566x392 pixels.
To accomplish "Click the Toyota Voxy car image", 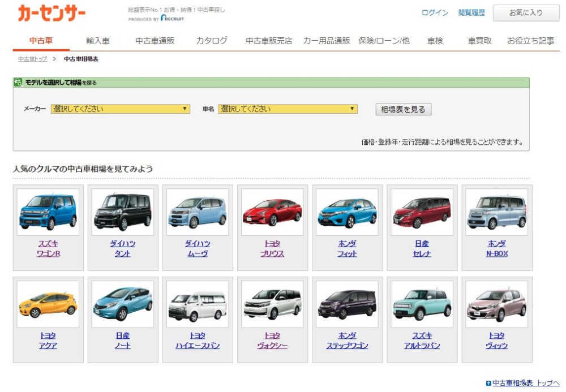I will 272,304.
